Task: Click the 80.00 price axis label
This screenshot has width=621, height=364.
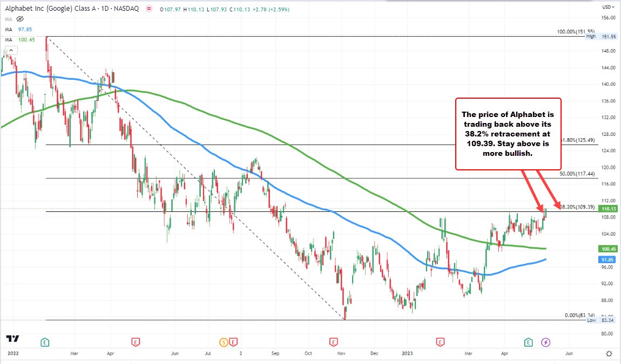Action: pos(607,334)
